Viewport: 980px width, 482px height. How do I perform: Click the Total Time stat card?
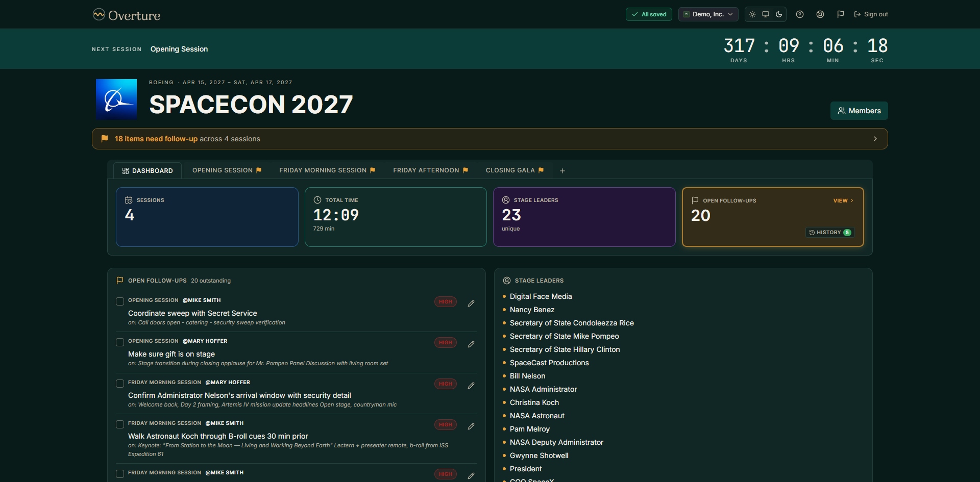[x=396, y=217]
